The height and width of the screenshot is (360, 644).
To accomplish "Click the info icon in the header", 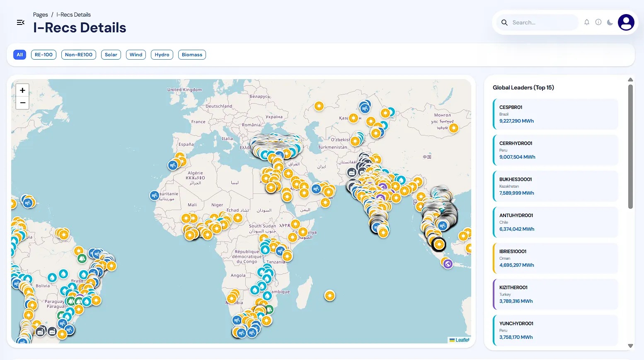I will [598, 22].
